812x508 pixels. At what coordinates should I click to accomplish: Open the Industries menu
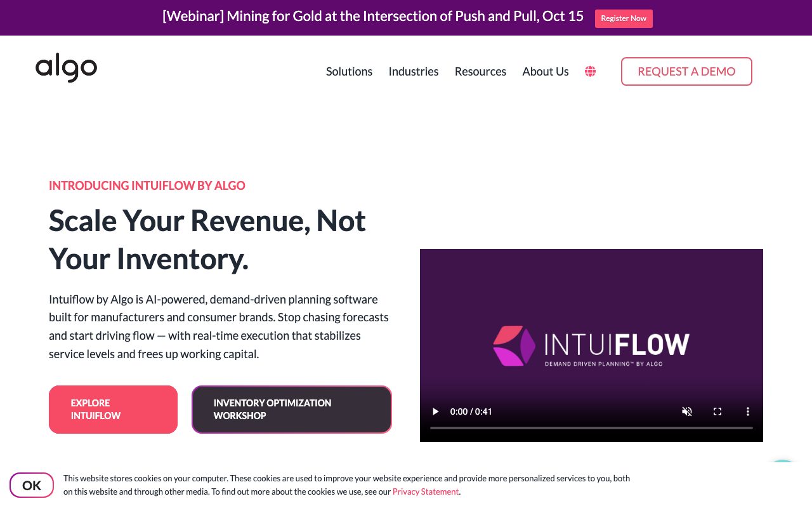tap(414, 71)
